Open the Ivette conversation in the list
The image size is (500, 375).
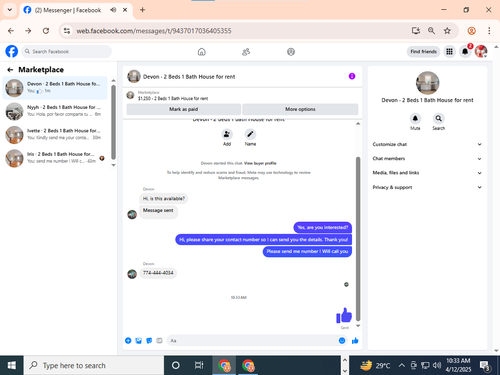[x=55, y=134]
